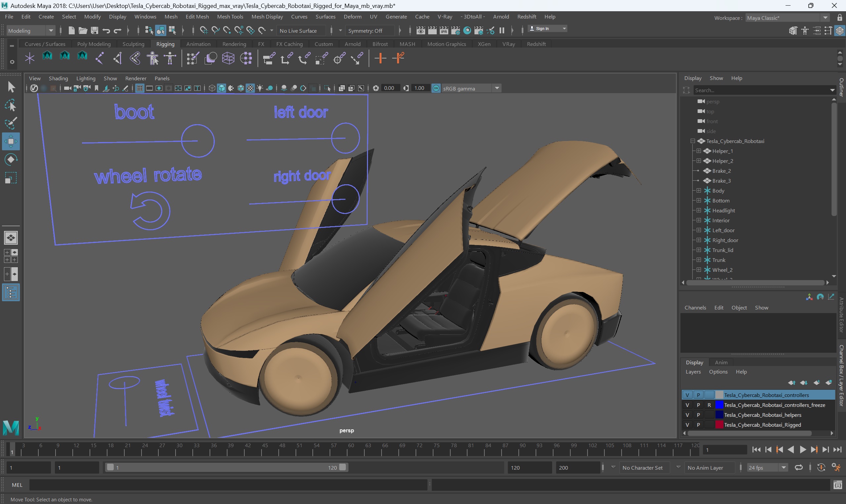This screenshot has height=504, width=846.
Task: Expand the Helper_1 outliner node
Action: click(x=699, y=151)
